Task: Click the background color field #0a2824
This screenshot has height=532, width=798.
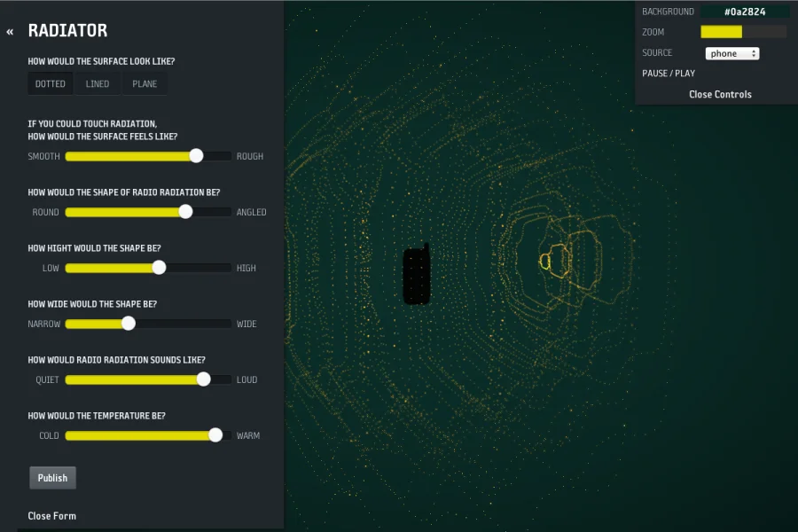Action: (x=744, y=12)
